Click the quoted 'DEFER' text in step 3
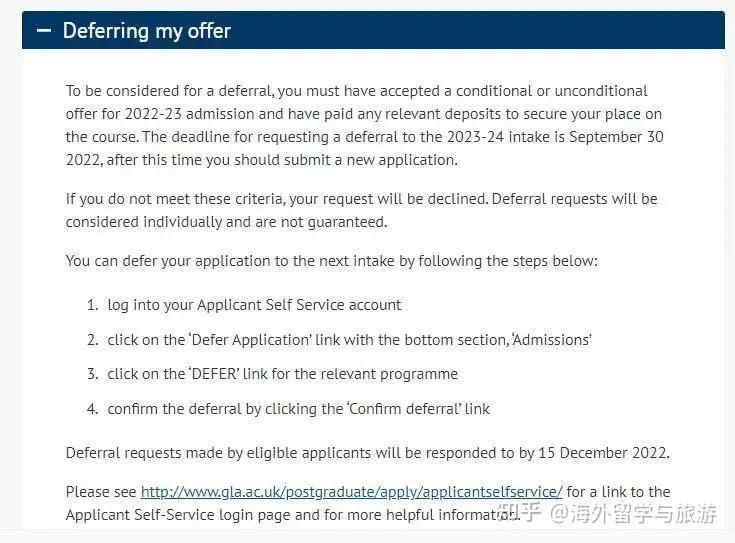735x543 pixels. click(214, 374)
